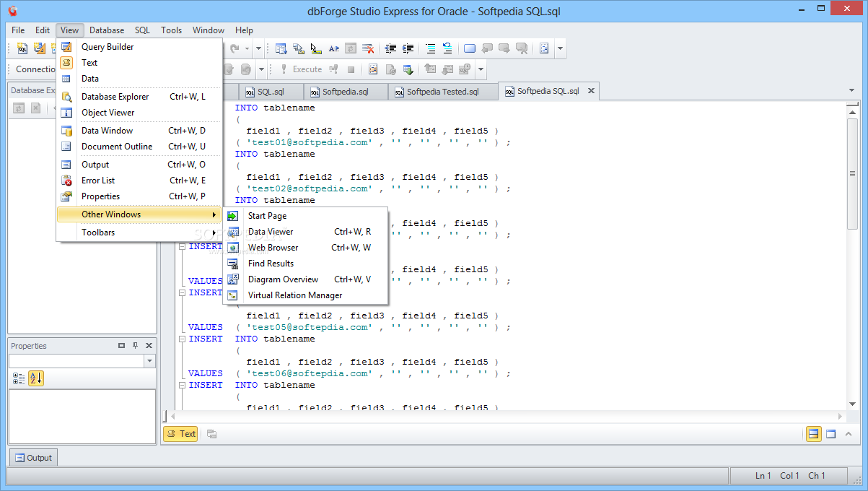Click the Error List red cross icon
This screenshot has height=491, width=868.
point(66,181)
